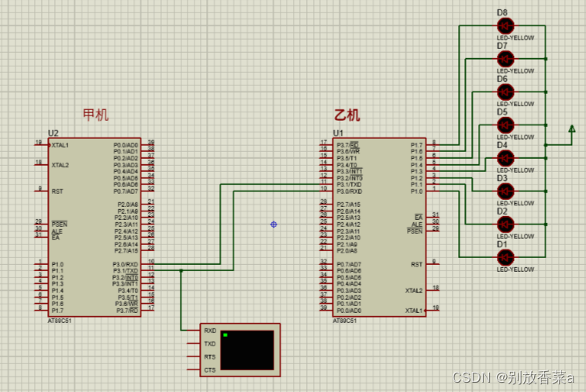Click P0.0/AD0 pin label on U2
Image resolution: width=586 pixels, height=392 pixels.
pyautogui.click(x=126, y=146)
